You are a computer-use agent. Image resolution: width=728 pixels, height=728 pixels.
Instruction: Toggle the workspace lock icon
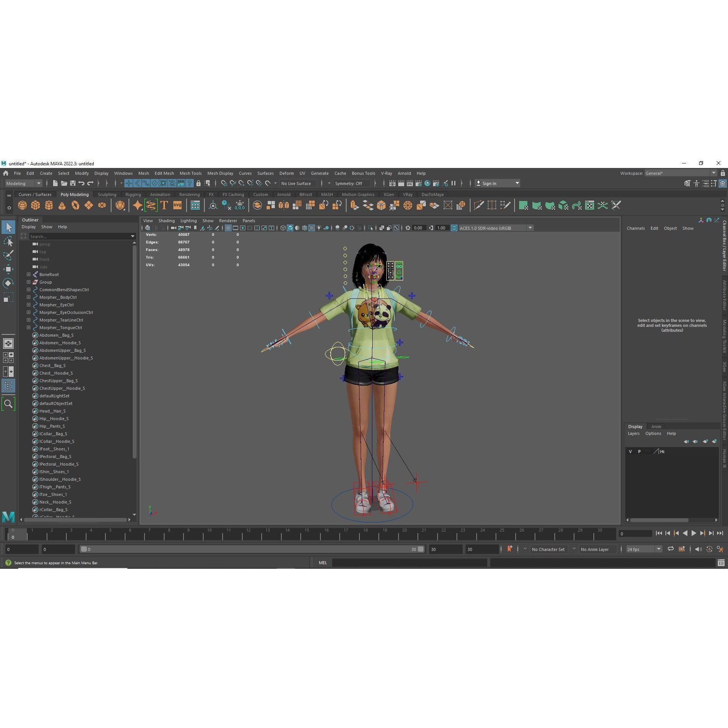[723, 173]
